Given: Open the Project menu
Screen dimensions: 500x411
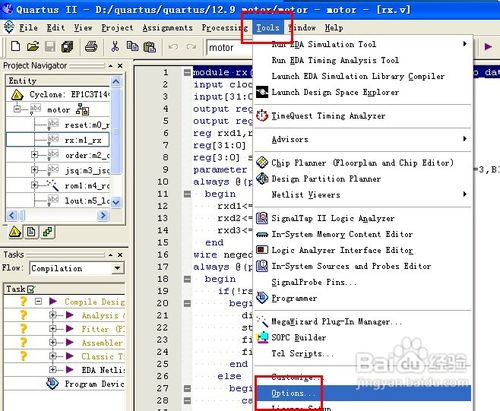Looking at the screenshot, I should coord(117,28).
